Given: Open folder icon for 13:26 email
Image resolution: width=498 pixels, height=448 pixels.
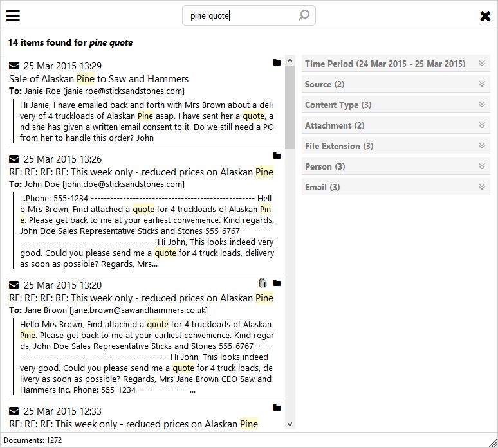Looking at the screenshot, I should (277, 156).
